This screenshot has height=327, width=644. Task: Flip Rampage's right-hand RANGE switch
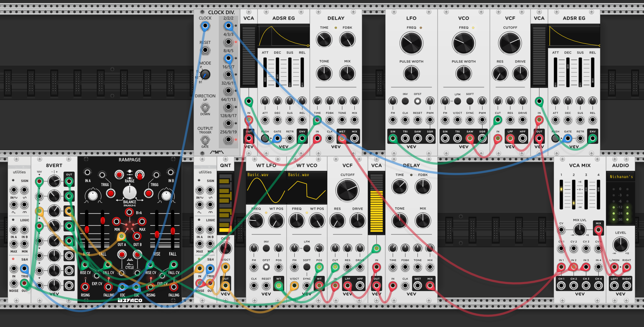click(140, 175)
